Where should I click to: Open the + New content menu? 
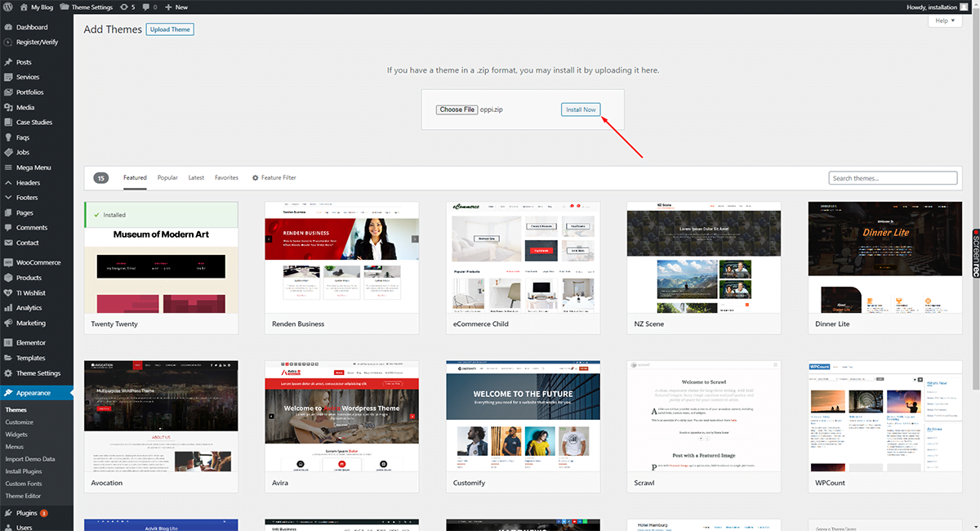pyautogui.click(x=176, y=7)
